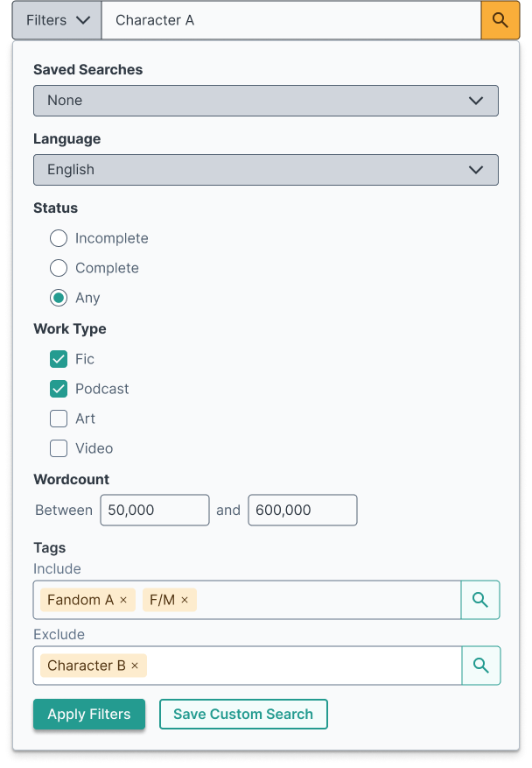Uncheck the Fic work type
This screenshot has width=532, height=768.
pos(59,359)
